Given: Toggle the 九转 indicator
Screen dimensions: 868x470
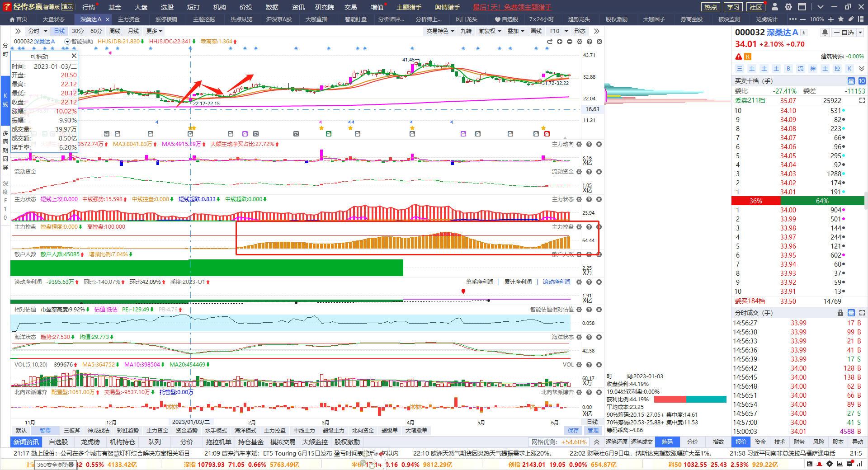Looking at the screenshot, I should 466,31.
